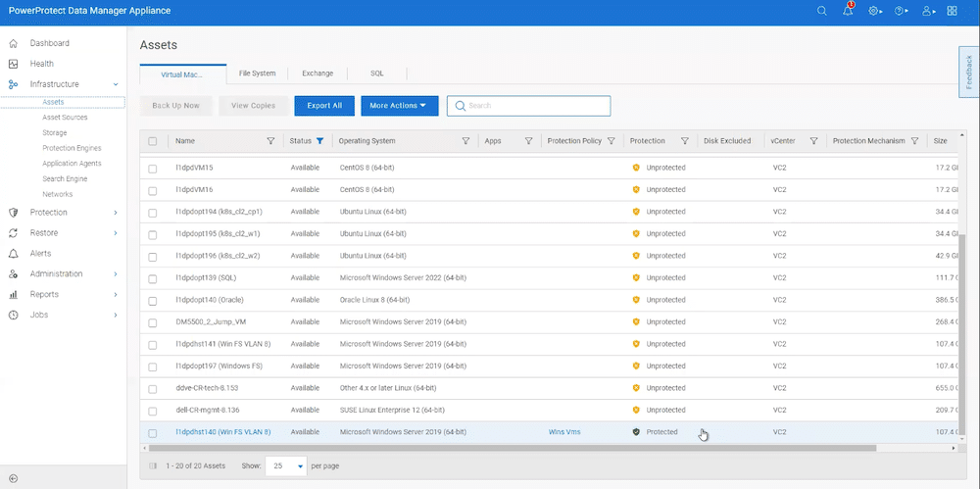Click the Alerts bell icon in sidebar
The height and width of the screenshot is (489, 980).
(13, 253)
